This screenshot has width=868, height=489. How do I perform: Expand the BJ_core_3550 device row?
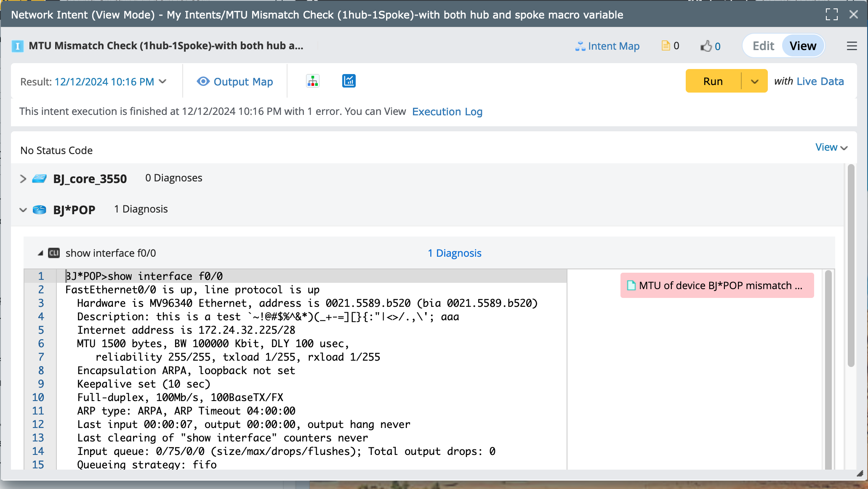point(23,179)
